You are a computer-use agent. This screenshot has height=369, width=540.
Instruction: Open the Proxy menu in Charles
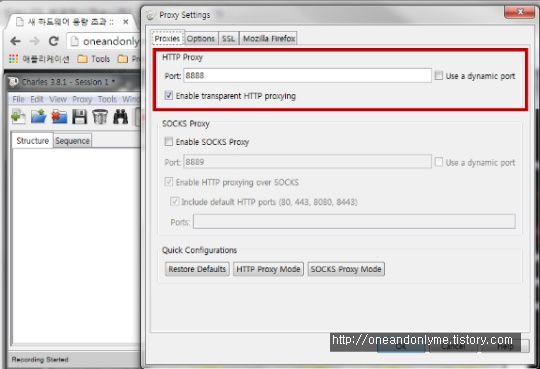(82, 100)
